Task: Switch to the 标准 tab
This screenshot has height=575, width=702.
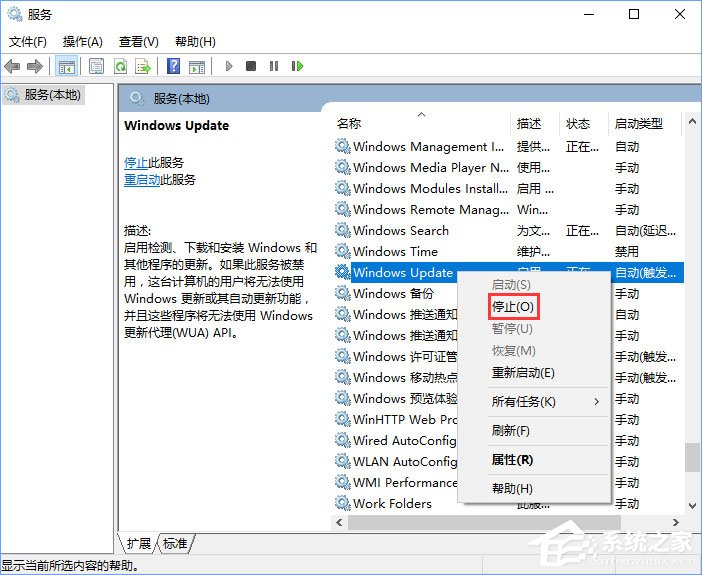Action: [175, 544]
